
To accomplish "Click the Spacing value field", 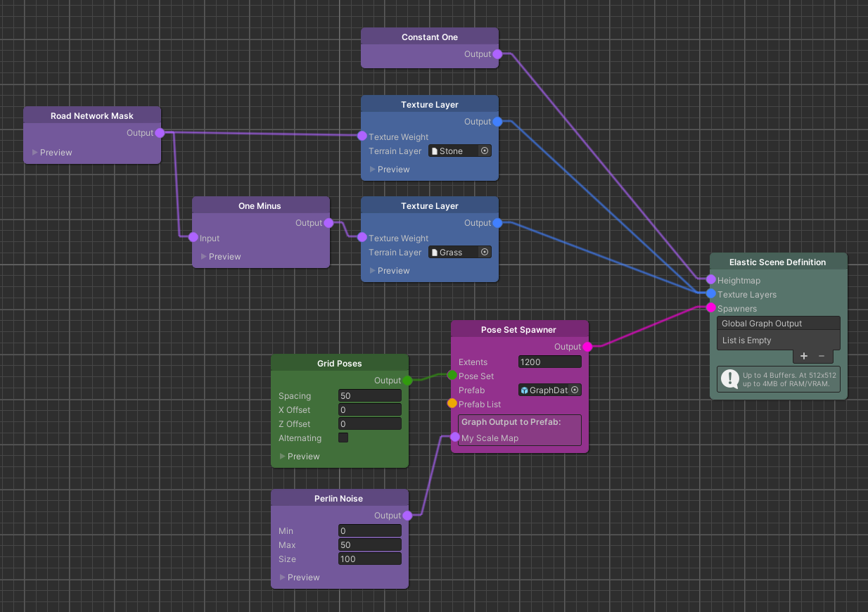I will pyautogui.click(x=369, y=395).
